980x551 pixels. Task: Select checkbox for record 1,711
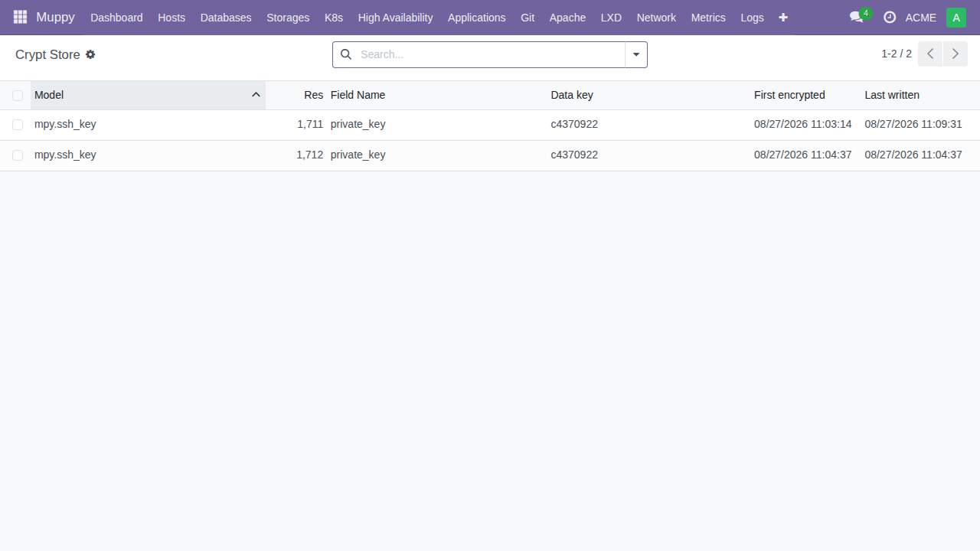[x=18, y=125]
